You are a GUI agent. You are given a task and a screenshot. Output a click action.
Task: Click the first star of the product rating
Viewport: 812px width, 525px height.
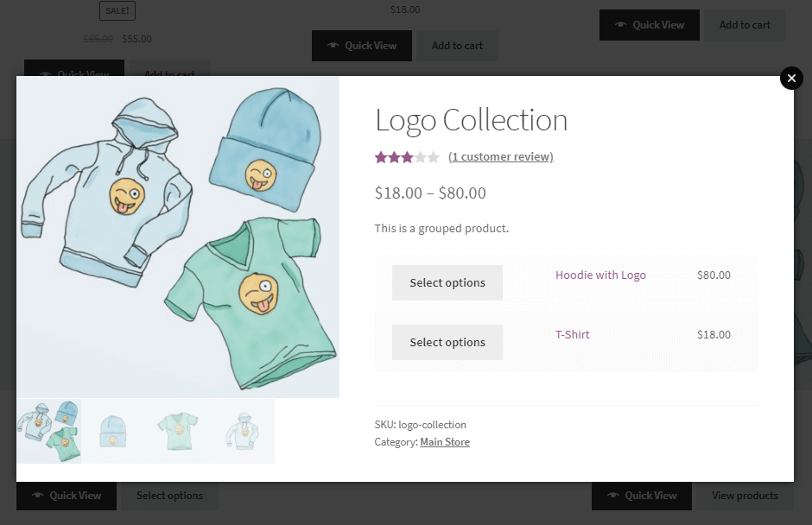(379, 157)
